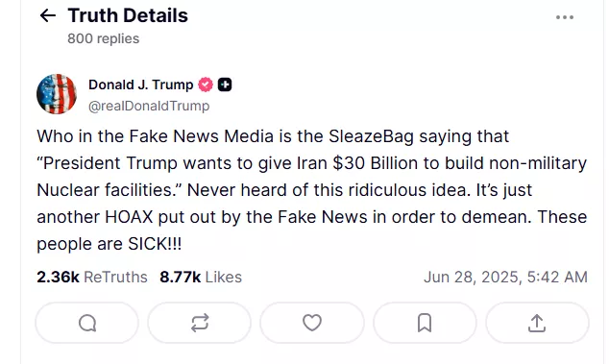The image size is (609, 364).
Task: Share the post with the upload icon
Action: 537,323
